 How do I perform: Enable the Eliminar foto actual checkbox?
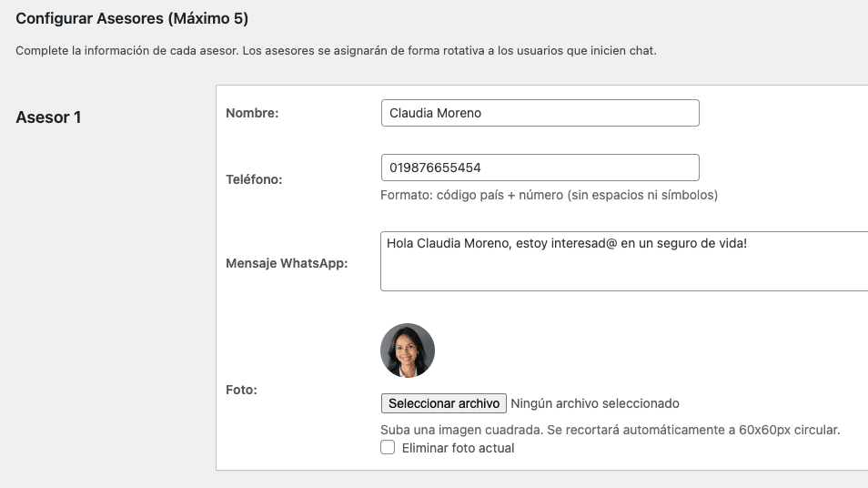(388, 448)
